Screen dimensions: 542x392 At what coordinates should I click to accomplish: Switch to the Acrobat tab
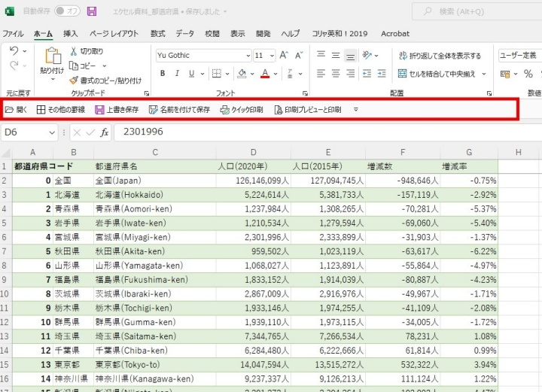tap(395, 34)
